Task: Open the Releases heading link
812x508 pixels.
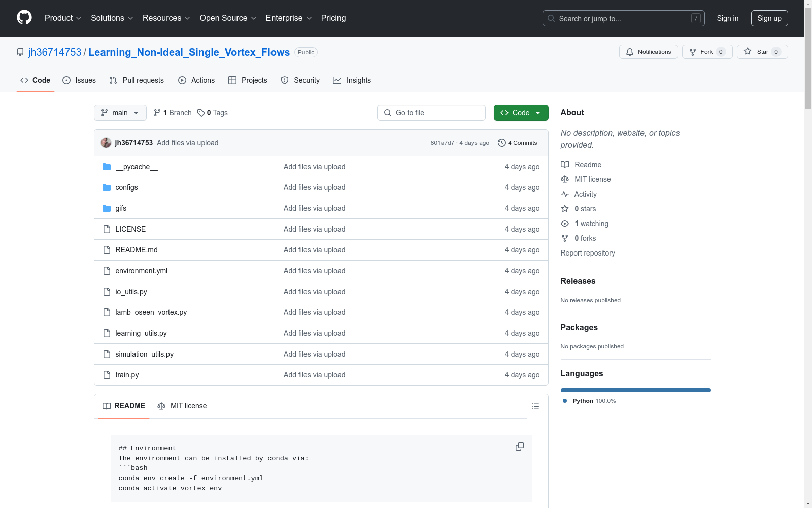Action: [578, 281]
